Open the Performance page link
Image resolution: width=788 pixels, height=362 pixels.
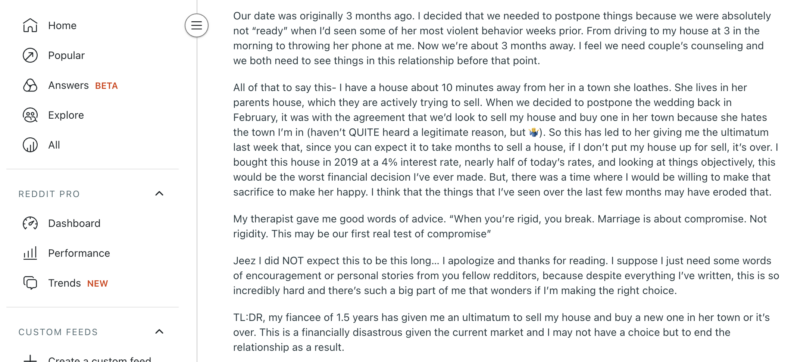click(x=79, y=253)
